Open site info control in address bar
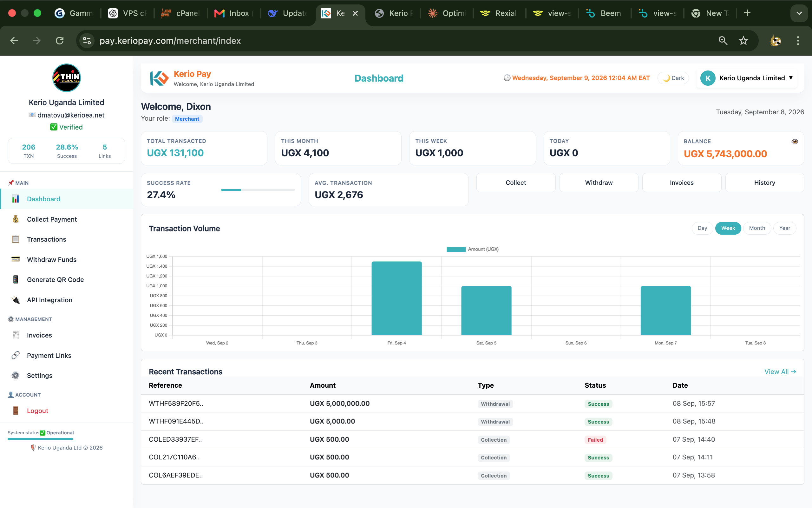Image resolution: width=812 pixels, height=508 pixels. pyautogui.click(x=87, y=41)
